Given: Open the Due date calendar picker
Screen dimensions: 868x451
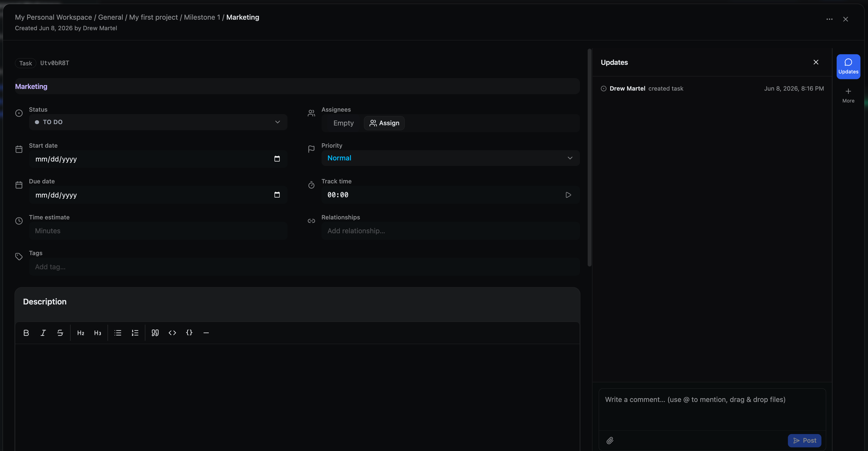Looking at the screenshot, I should coord(277,195).
